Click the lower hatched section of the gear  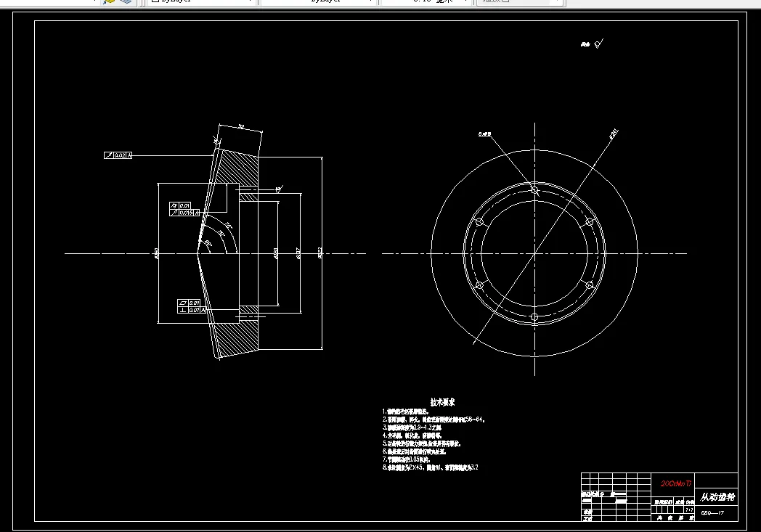pyautogui.click(x=237, y=338)
